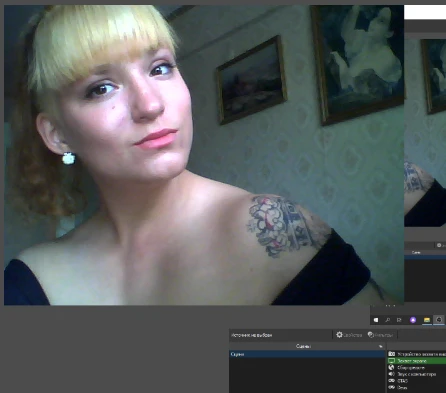Screen dimensions: 446x393
Task: Click the Сцены panel header title
Action: click(303, 346)
